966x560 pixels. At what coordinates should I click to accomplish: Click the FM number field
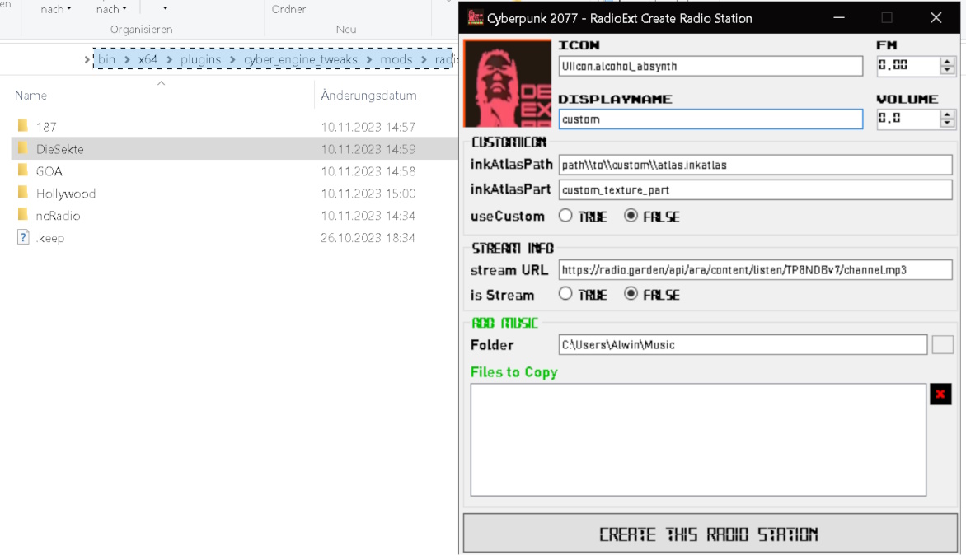click(908, 65)
